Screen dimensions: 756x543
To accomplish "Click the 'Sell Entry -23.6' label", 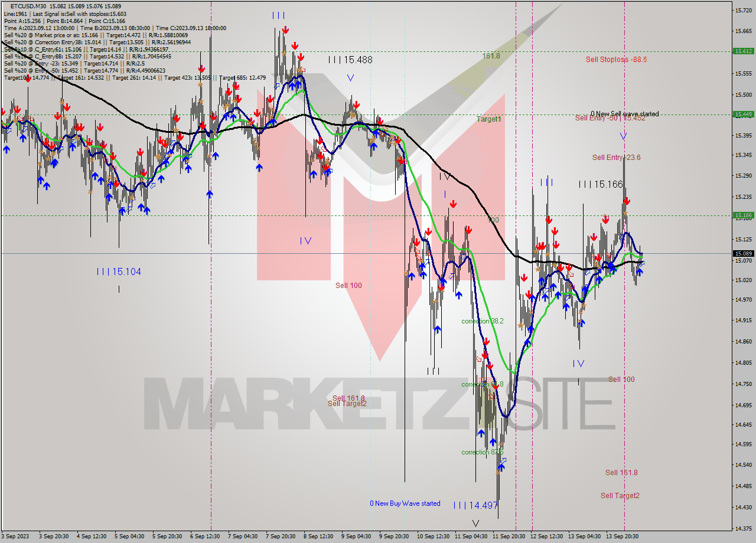I will coord(616,157).
